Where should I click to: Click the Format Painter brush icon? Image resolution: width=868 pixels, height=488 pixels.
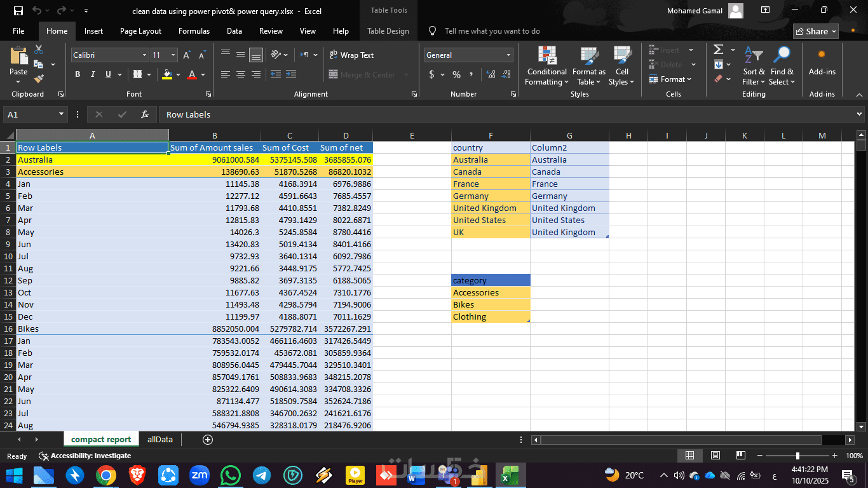(39, 79)
